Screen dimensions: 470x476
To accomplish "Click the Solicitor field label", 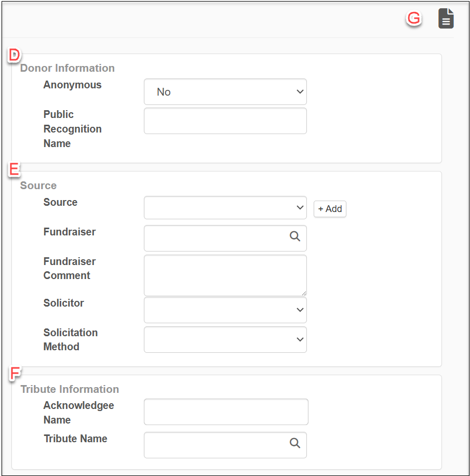I will pos(63,302).
